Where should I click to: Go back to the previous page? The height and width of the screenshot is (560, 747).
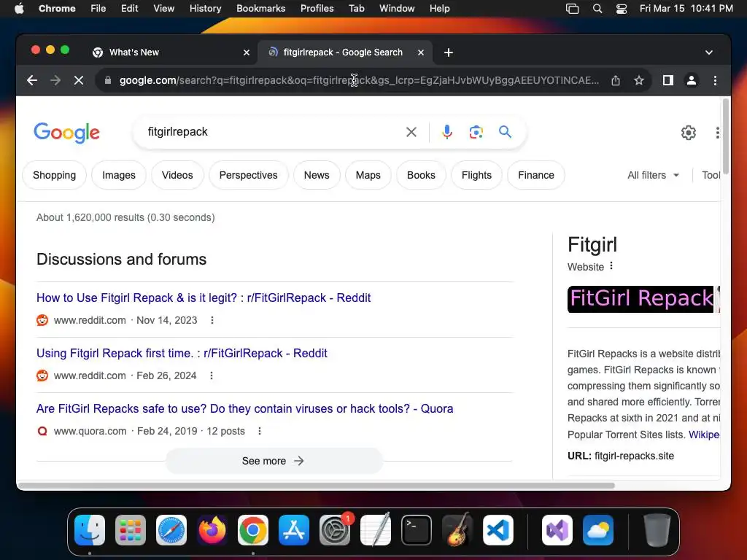[x=32, y=80]
